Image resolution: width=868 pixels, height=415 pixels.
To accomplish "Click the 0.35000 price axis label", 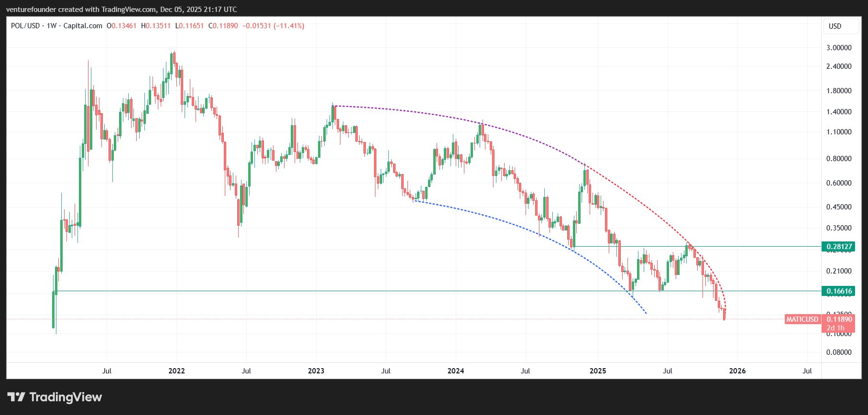I will point(839,228).
